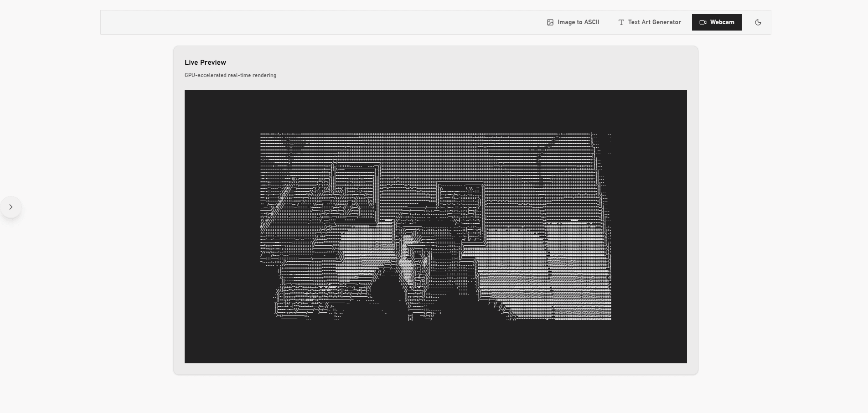Open the Image to ASCII tab
This screenshot has width=868, height=413.
click(578, 22)
